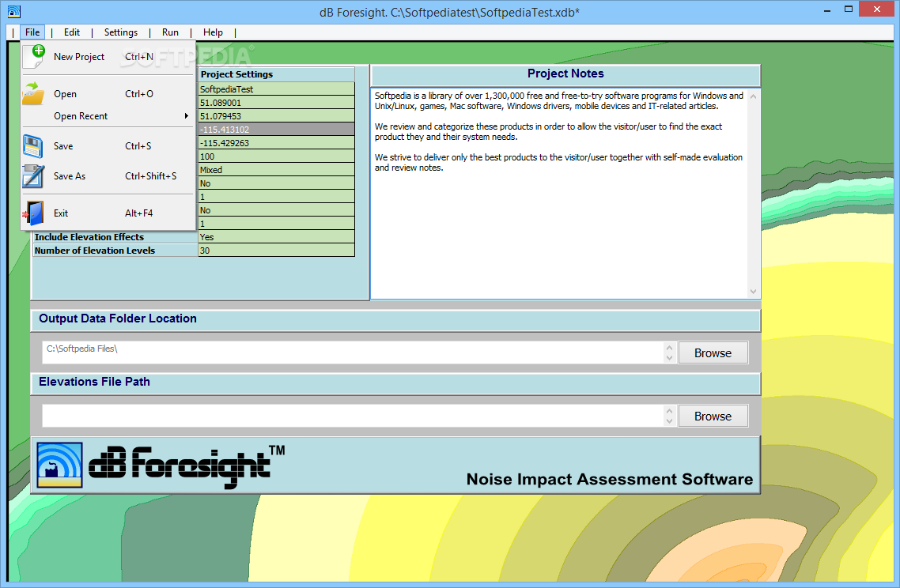
Task: Select the 51.089001 value cell
Action: coord(276,103)
